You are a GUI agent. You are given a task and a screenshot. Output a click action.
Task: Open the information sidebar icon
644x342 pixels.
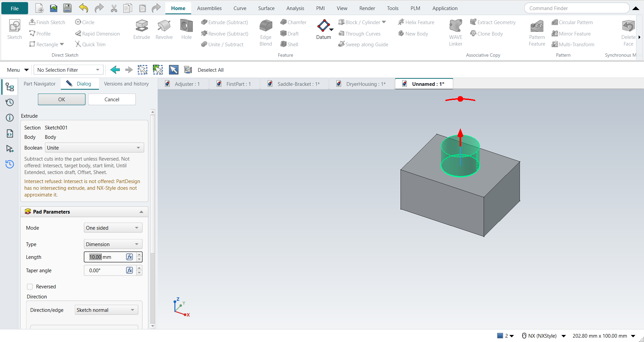(x=10, y=118)
